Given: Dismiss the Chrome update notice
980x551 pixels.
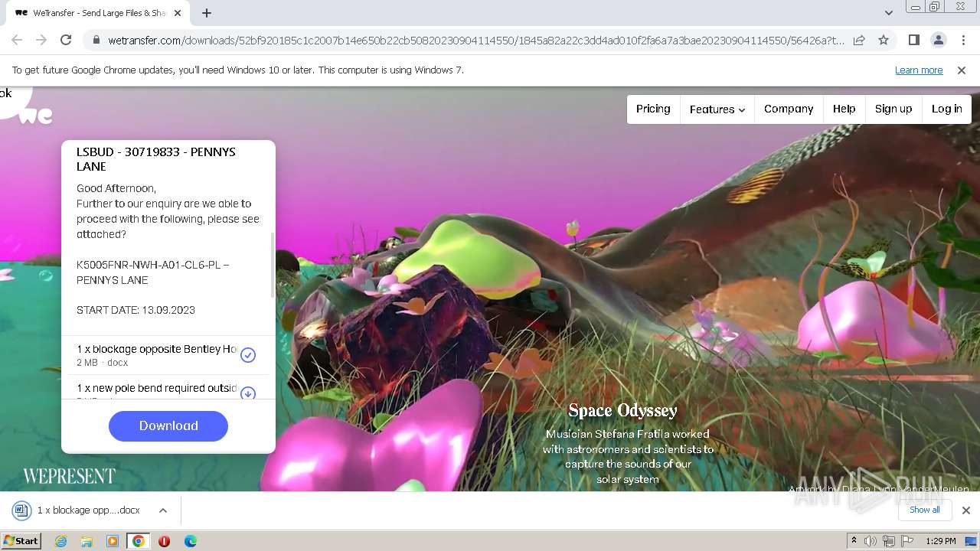Looking at the screenshot, I should click(962, 70).
